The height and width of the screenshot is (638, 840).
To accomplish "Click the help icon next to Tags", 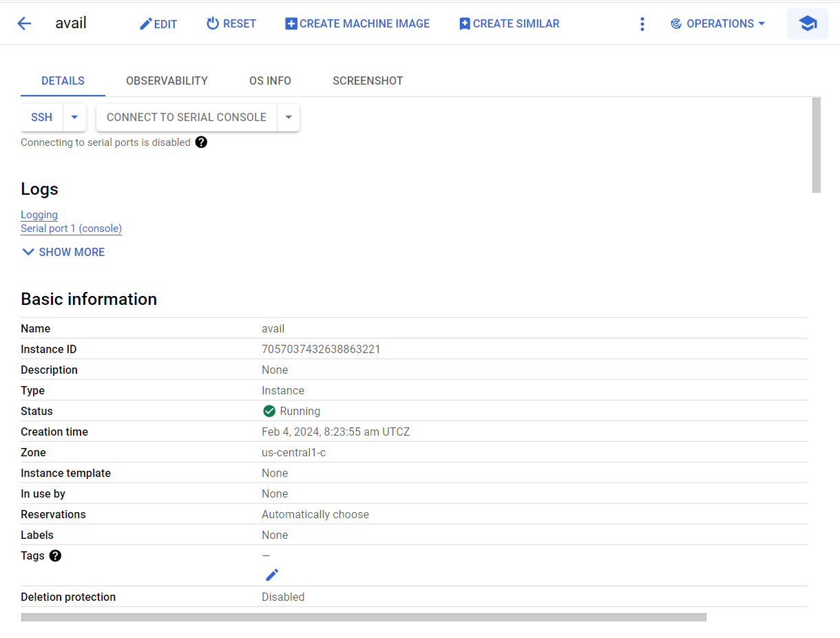I will [56, 555].
